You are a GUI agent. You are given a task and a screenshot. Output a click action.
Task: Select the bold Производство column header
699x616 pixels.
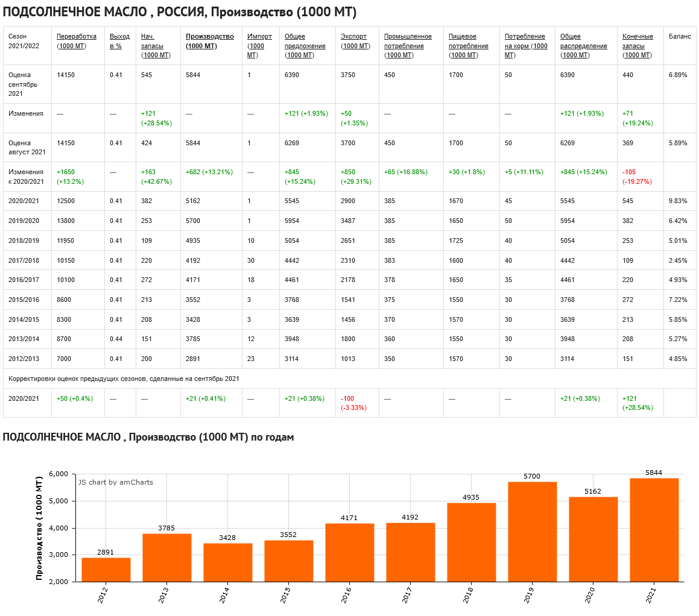point(210,41)
